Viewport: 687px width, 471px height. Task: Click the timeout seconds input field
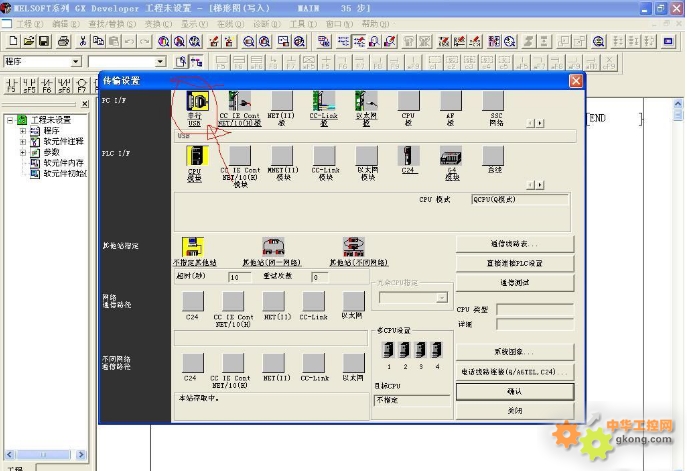click(240, 277)
